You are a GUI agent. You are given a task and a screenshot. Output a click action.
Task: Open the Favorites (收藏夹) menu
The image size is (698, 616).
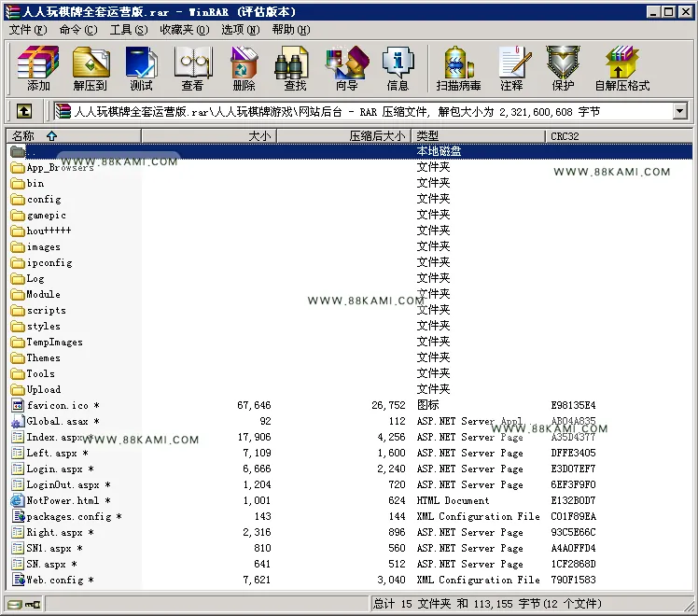point(185,30)
